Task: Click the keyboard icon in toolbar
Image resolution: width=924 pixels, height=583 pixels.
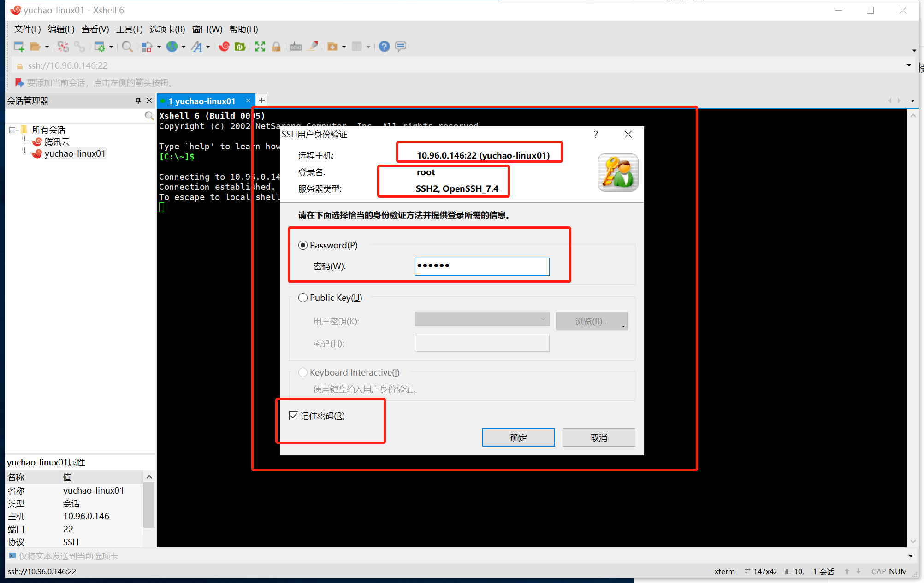Action: [x=296, y=47]
